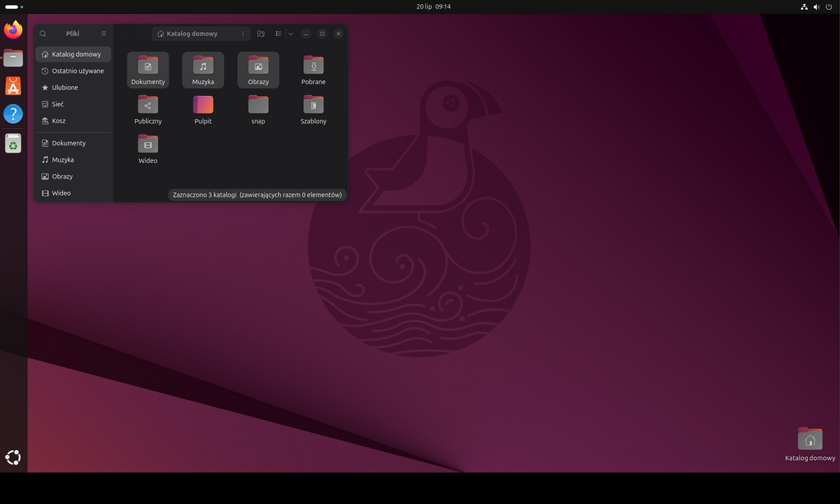Launch App Center from the dock
This screenshot has height=504, width=840.
click(13, 85)
